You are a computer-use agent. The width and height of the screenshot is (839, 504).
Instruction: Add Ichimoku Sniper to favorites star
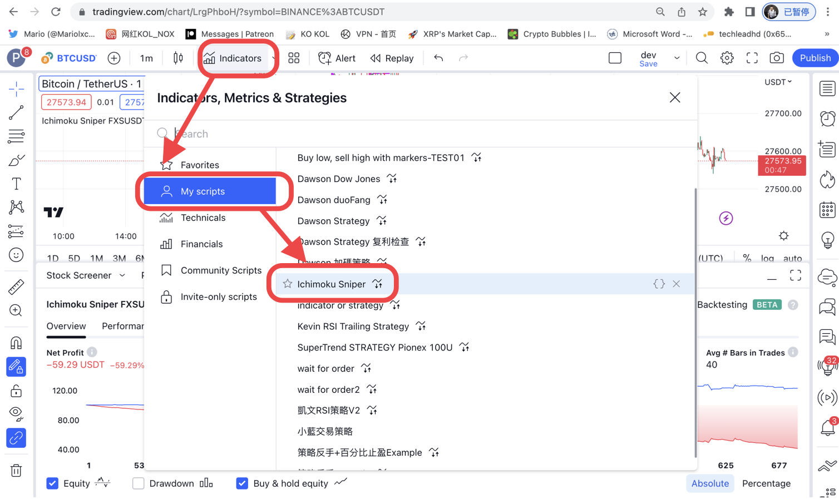(x=288, y=284)
